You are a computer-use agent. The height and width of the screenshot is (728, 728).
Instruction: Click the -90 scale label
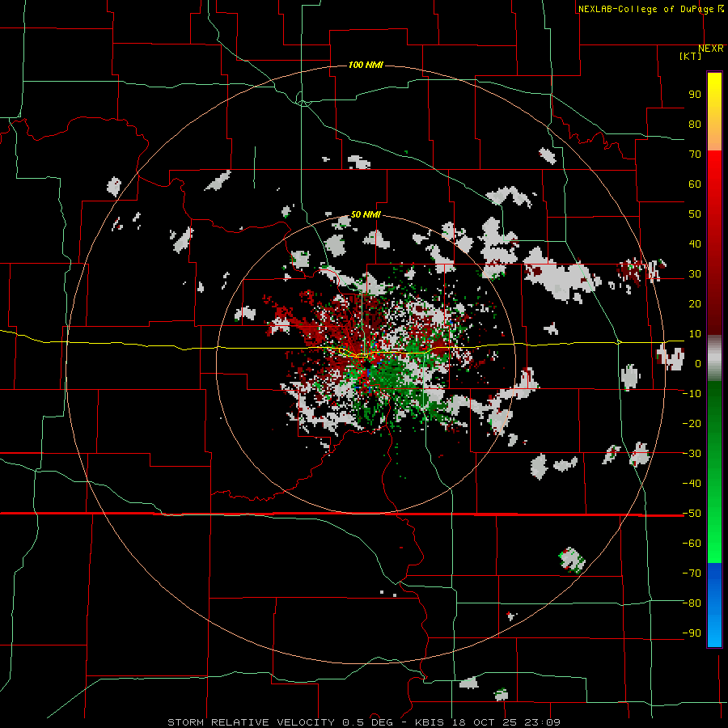pyautogui.click(x=692, y=633)
